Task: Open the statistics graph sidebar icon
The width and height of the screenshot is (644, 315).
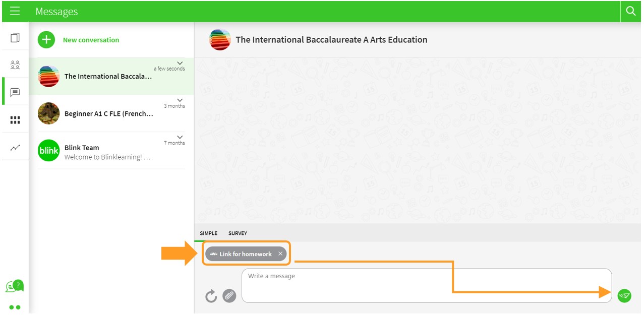Action: (x=15, y=148)
